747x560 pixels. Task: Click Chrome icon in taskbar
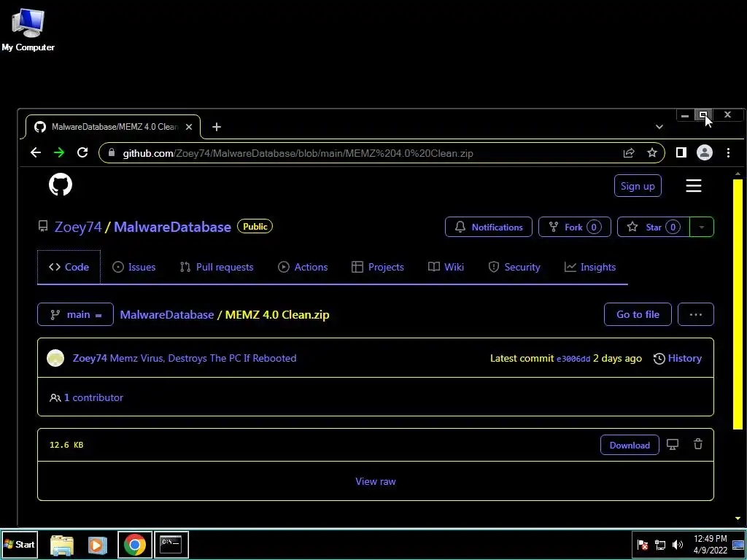tap(135, 545)
